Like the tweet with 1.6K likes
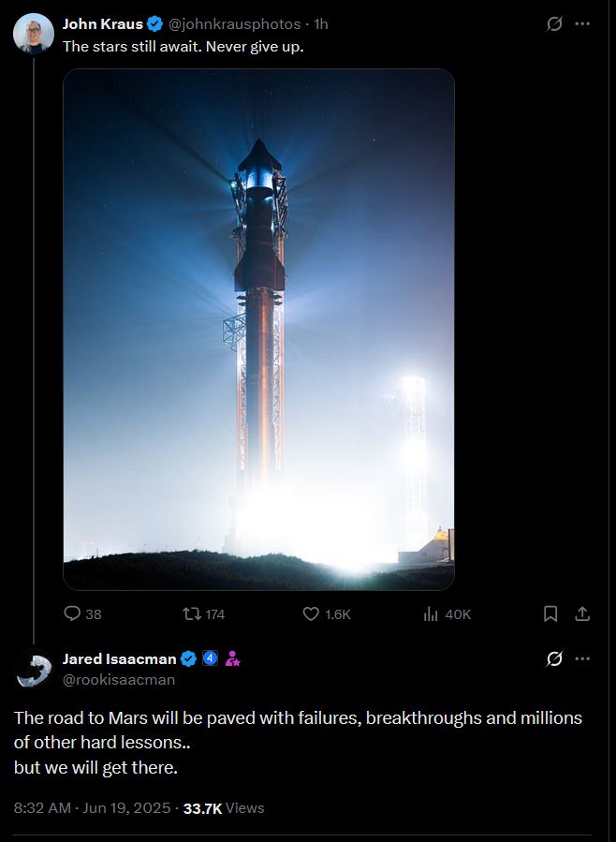The height and width of the screenshot is (842, 616). point(326,613)
